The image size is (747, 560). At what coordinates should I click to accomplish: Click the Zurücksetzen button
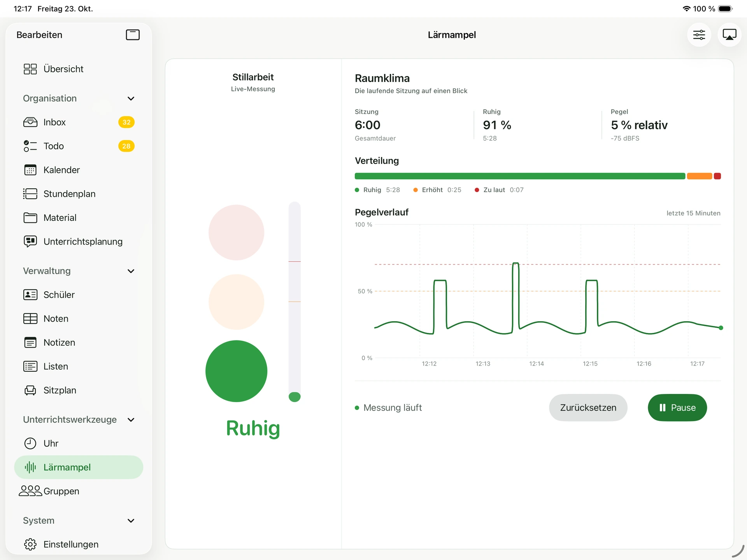tap(588, 408)
